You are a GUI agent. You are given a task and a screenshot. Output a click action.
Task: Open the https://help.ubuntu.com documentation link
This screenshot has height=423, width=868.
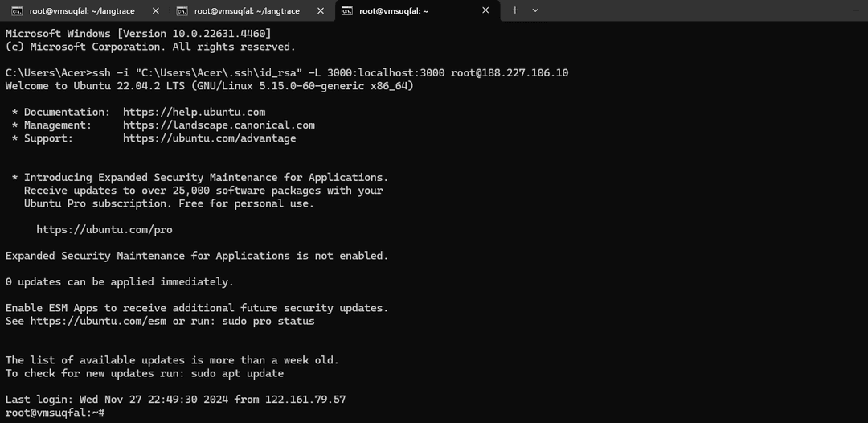(x=194, y=112)
